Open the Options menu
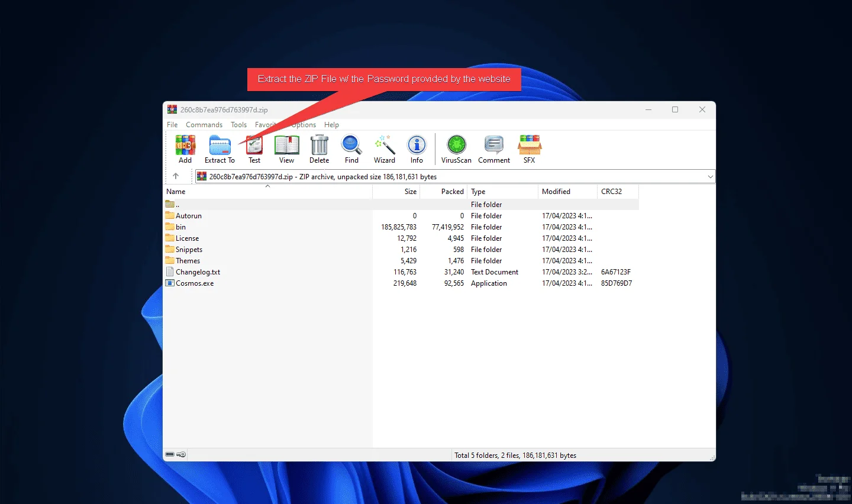This screenshot has height=504, width=852. [304, 125]
